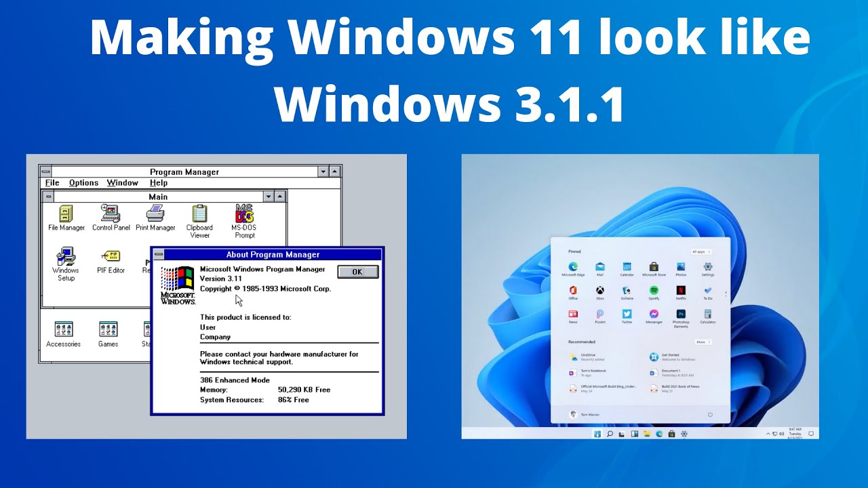This screenshot has width=868, height=488.
Task: Launch PIF Editor
Action: coord(111,262)
